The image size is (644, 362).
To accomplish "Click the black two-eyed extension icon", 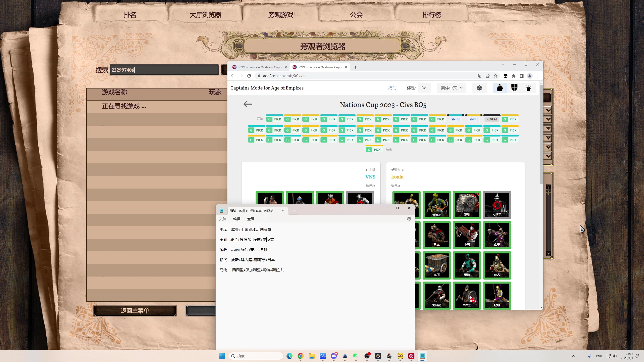I will point(506,76).
